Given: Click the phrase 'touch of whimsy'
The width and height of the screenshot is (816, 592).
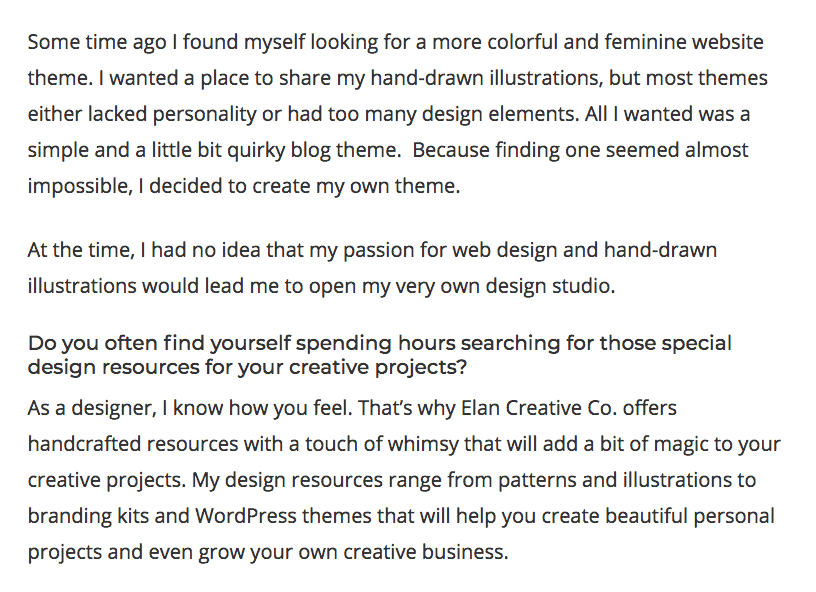Looking at the screenshot, I should click(381, 444).
